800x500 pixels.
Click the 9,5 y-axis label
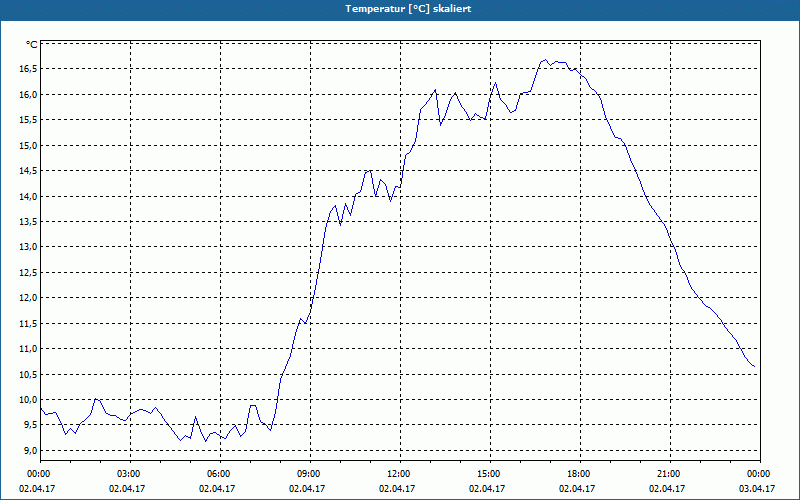(x=30, y=425)
